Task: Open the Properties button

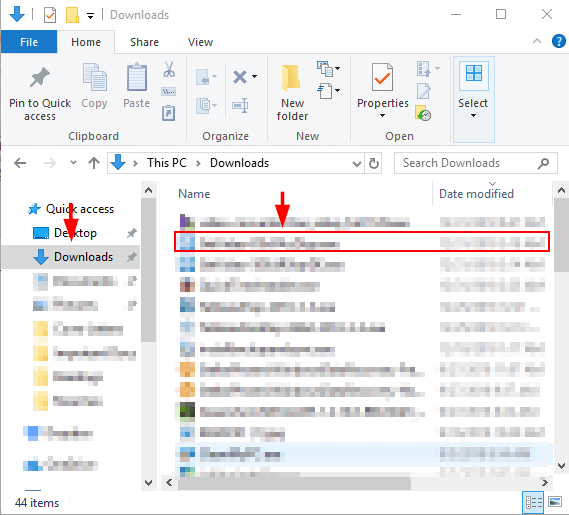Action: [x=382, y=91]
